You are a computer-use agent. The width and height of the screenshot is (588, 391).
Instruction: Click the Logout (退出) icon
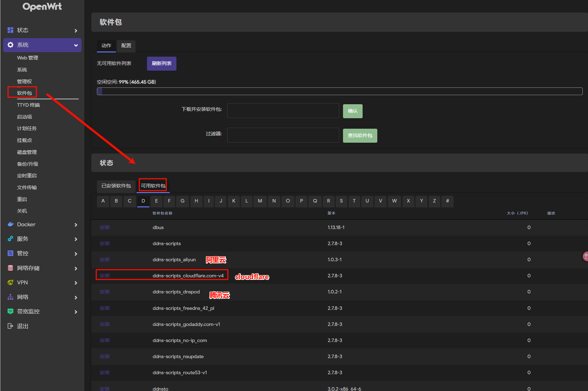point(10,326)
